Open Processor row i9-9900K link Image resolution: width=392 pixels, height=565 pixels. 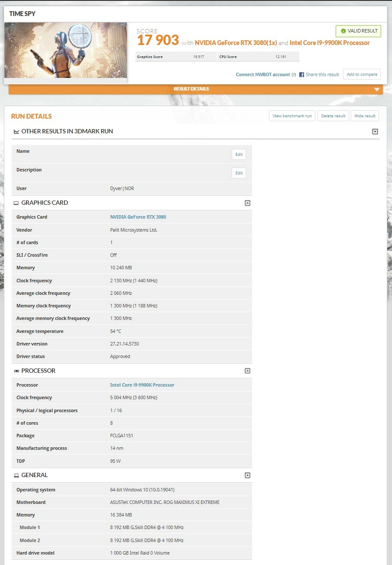tap(142, 385)
